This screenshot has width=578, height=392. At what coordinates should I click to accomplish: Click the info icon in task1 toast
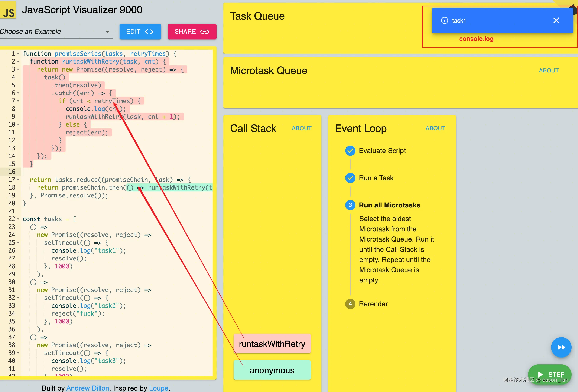click(444, 21)
